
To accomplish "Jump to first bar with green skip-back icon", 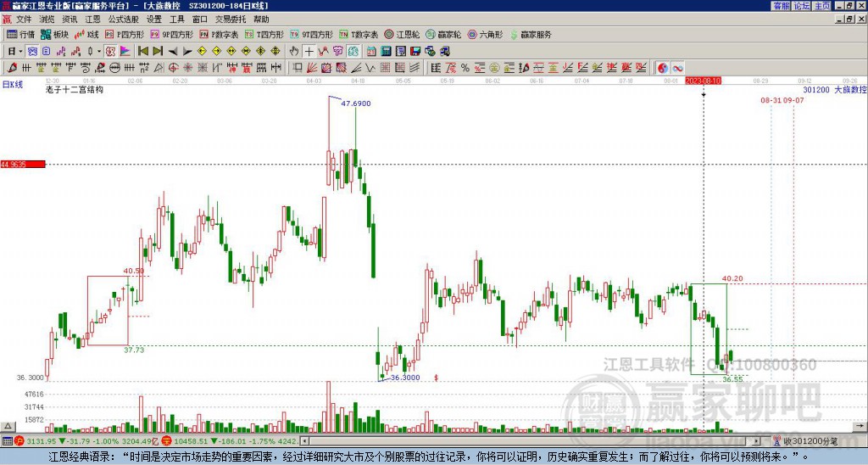I will tap(142, 52).
